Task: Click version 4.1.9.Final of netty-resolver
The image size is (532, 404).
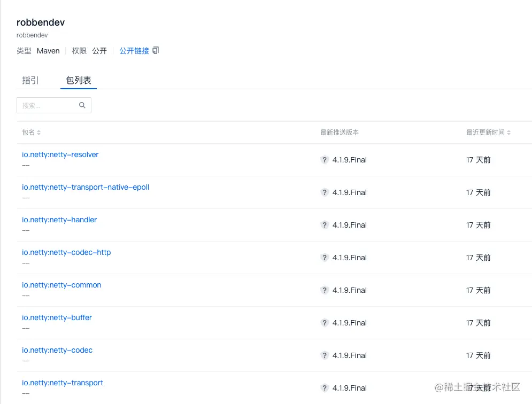Action: tap(350, 160)
